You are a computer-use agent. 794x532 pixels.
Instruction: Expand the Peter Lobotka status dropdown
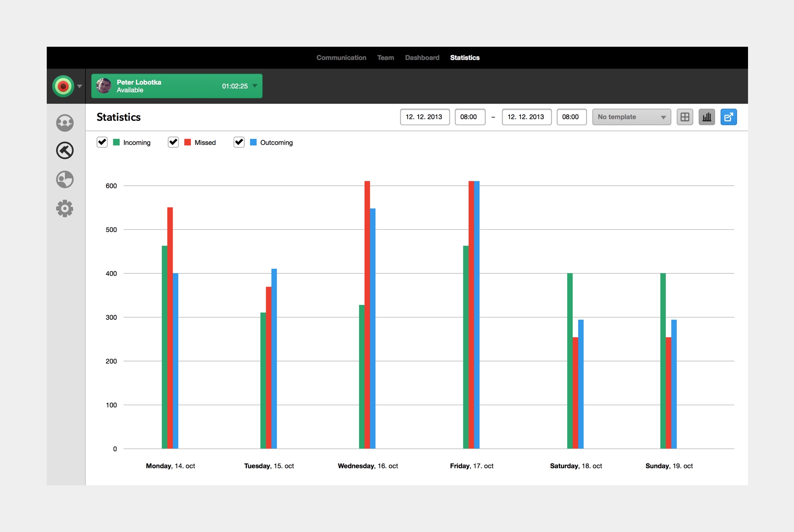tap(254, 86)
